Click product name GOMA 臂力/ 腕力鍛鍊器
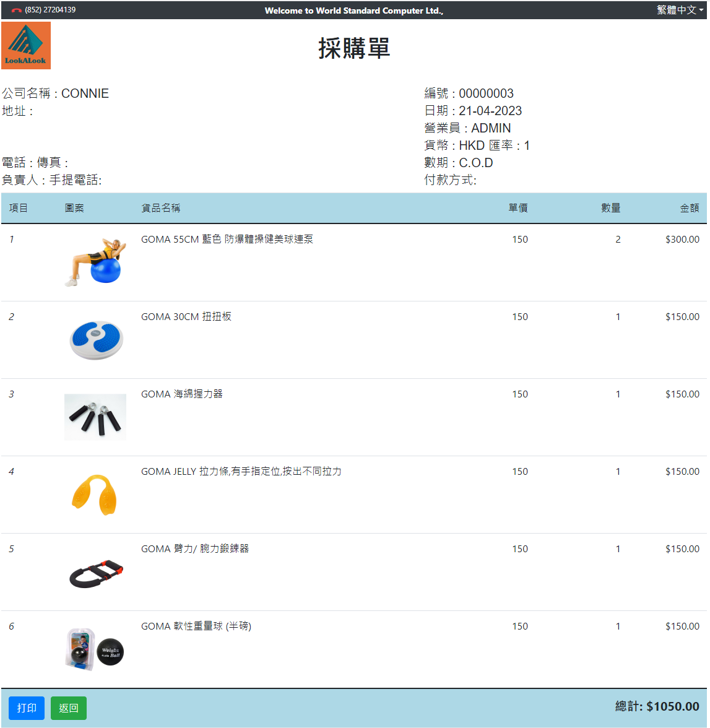Image resolution: width=710 pixels, height=728 pixels. (x=195, y=548)
